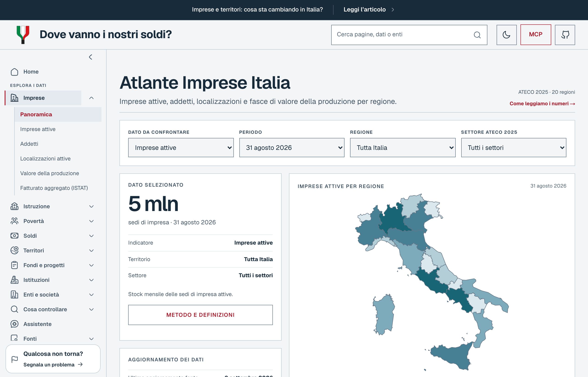The image size is (588, 377).
Task: Click the Home house icon
Action: click(14, 72)
